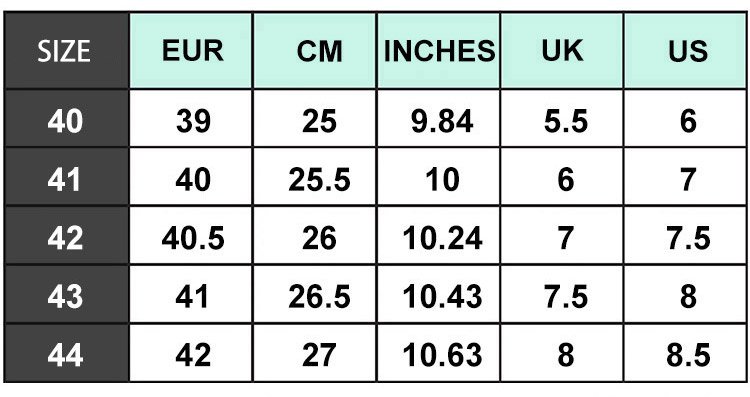Select size 43 row label
This screenshot has height=397, width=750.
(66, 295)
